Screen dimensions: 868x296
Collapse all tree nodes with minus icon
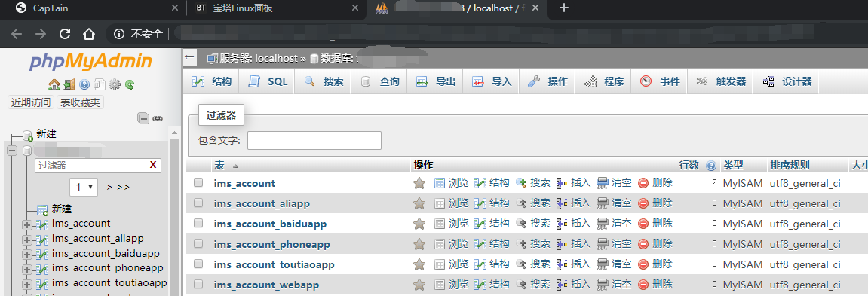[x=143, y=118]
